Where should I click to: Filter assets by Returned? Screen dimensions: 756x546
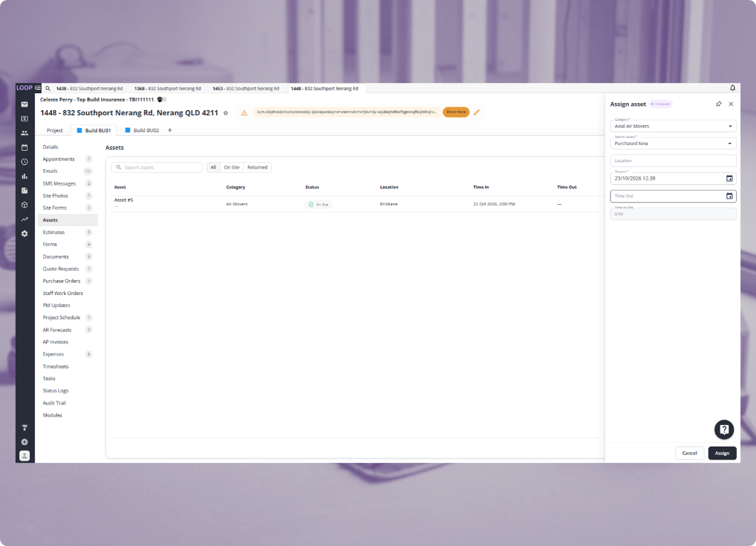257,167
